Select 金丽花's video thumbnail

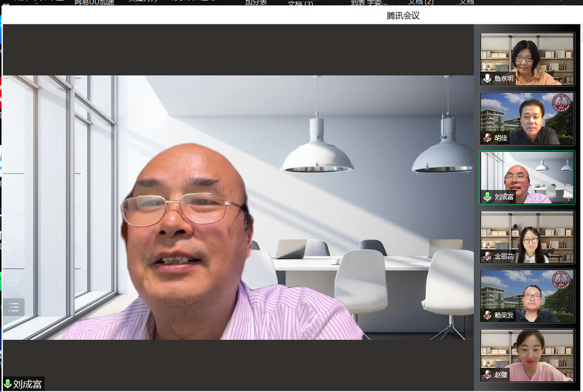(x=527, y=236)
